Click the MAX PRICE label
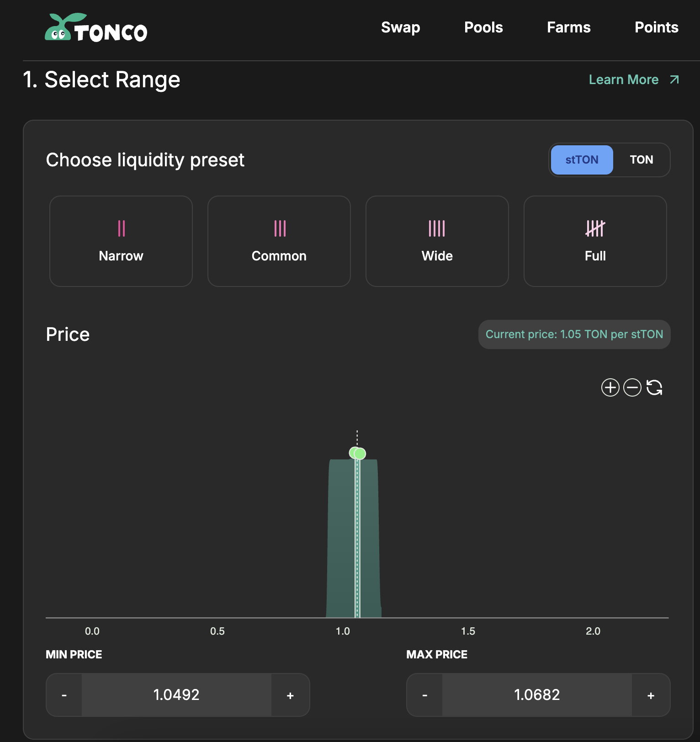The image size is (700, 742). pos(437,655)
